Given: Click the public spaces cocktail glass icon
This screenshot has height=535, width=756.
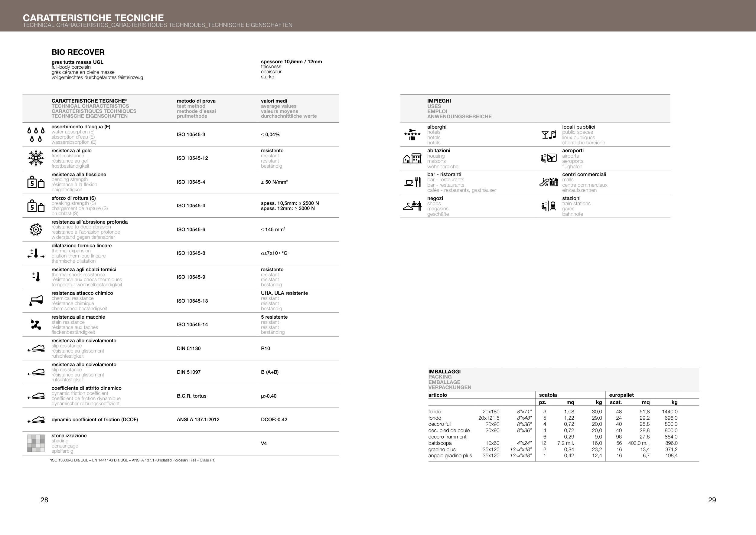Looking at the screenshot, I should pos(549,135).
